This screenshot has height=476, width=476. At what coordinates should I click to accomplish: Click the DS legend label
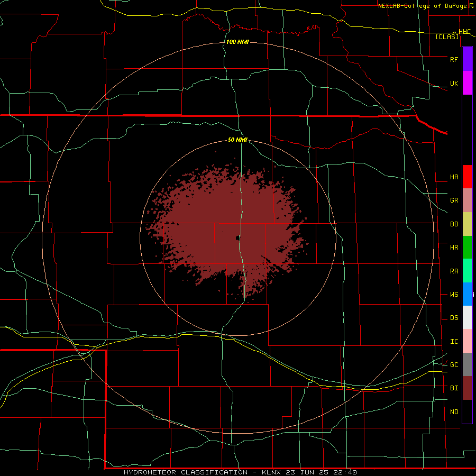(x=454, y=318)
